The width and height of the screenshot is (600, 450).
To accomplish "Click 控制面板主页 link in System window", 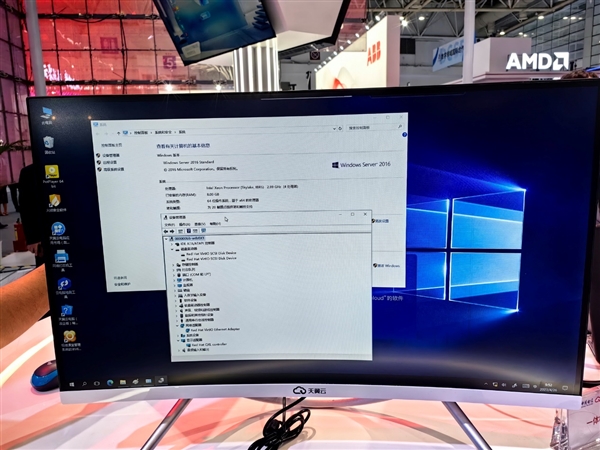I will 111,145.
